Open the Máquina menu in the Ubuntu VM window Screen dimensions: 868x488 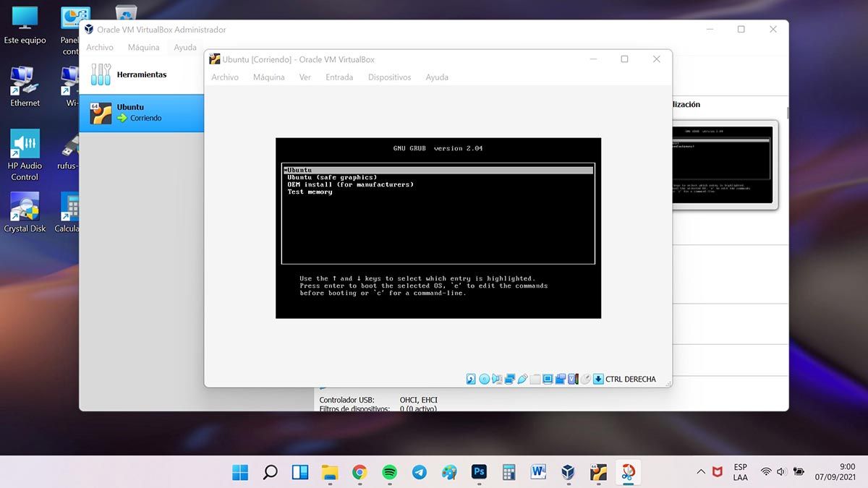point(268,77)
